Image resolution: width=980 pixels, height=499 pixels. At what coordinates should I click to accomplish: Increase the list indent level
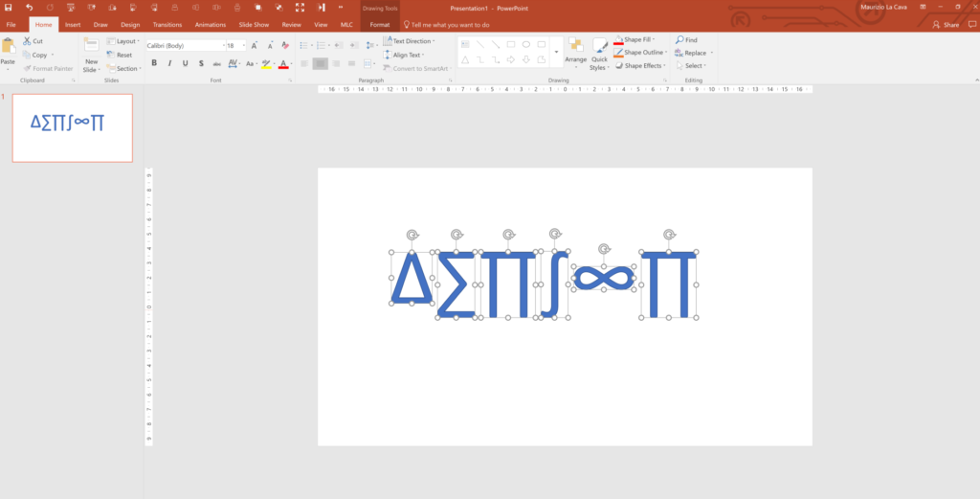coord(354,46)
